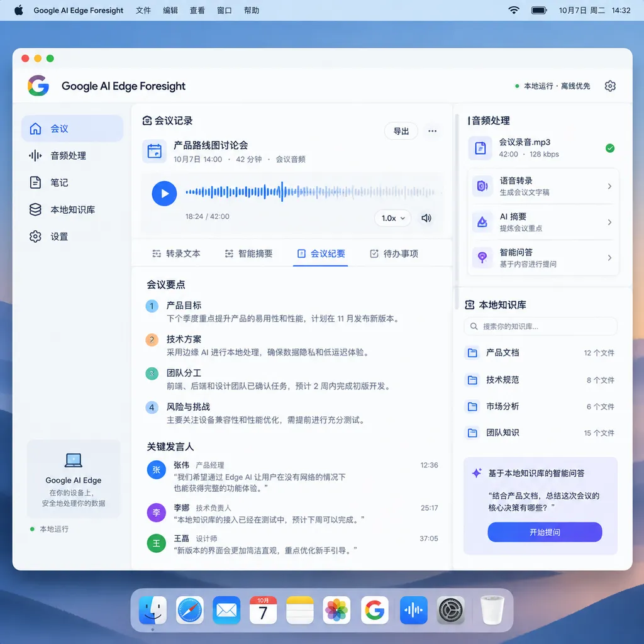Click the 王 speaker avatar
644x644 pixels.
pos(156,543)
